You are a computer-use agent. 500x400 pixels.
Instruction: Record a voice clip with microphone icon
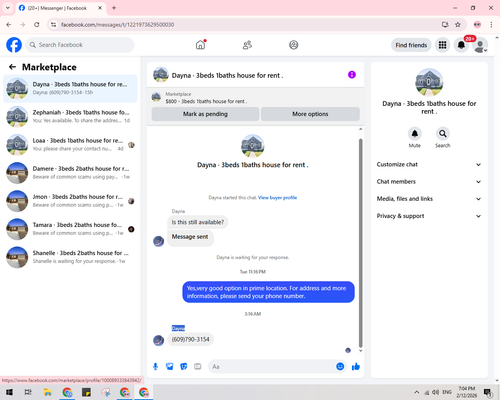click(155, 367)
